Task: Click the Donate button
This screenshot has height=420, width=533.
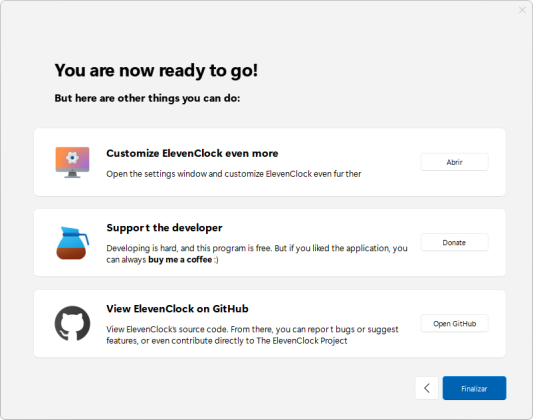Action: [454, 242]
